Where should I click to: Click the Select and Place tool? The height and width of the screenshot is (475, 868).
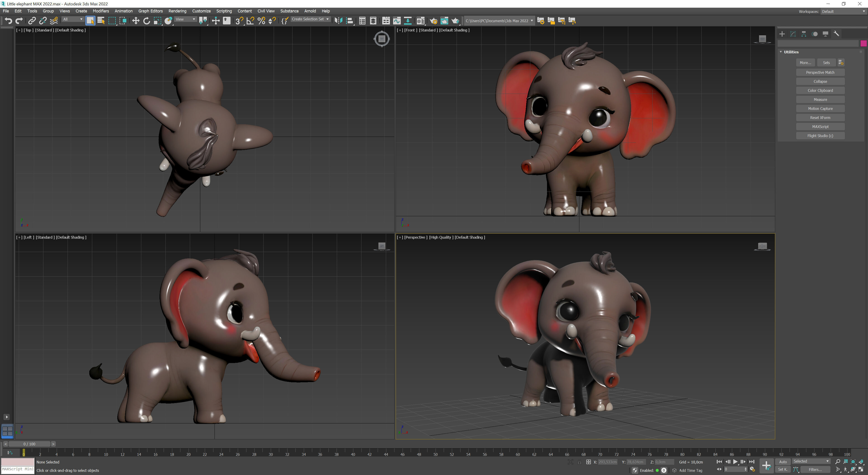tap(168, 21)
